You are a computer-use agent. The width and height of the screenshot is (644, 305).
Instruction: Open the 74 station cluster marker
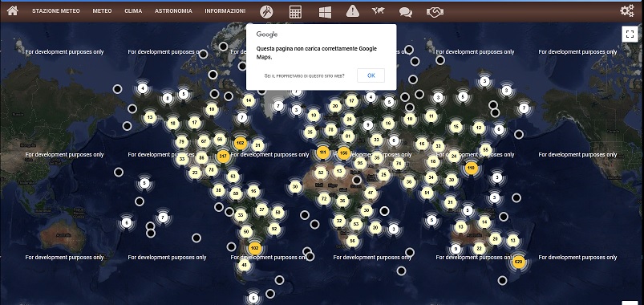coord(399,163)
